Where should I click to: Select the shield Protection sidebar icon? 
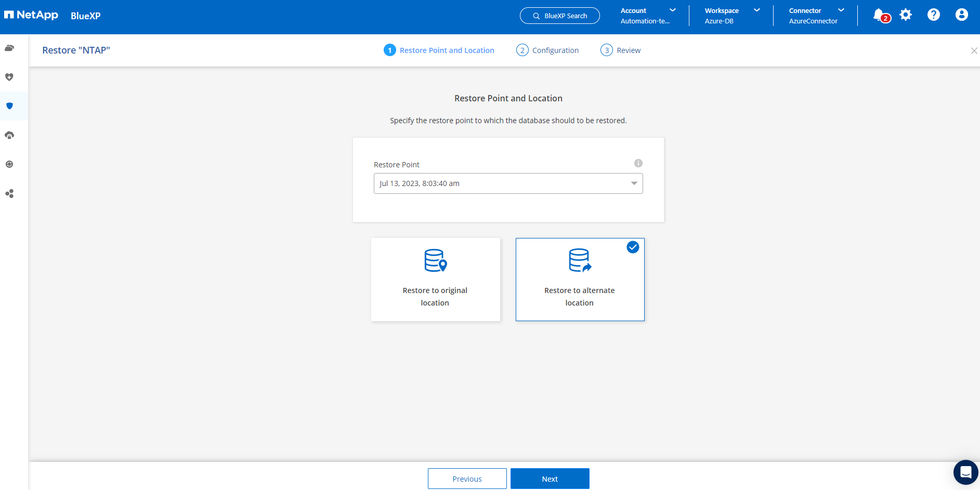(9, 106)
